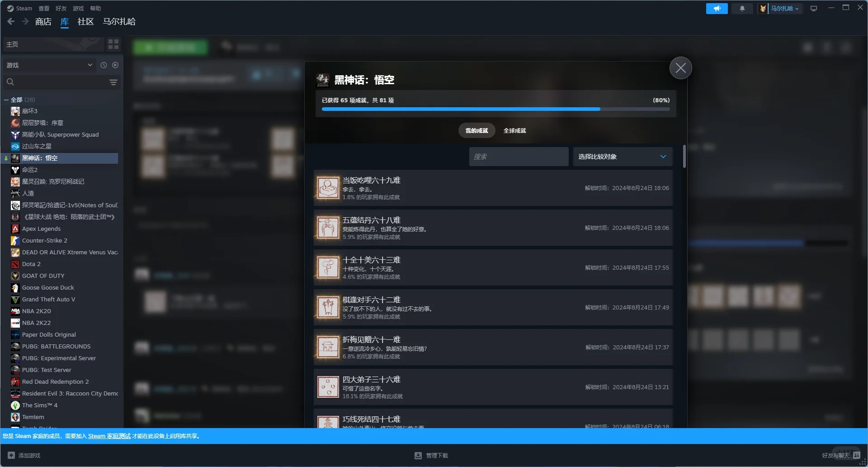Screen dimensions: 868x467
Task: Click the 十全十美六十三难 achievement icon
Action: pyautogui.click(x=328, y=267)
